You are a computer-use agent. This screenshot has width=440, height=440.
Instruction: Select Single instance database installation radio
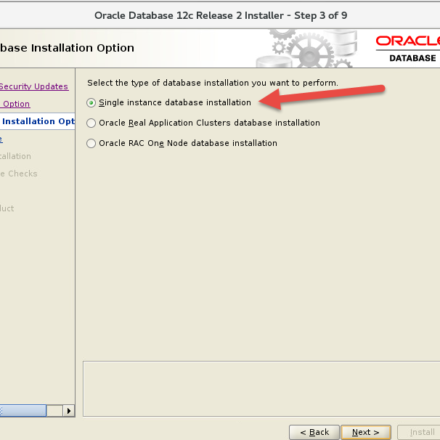coord(91,103)
